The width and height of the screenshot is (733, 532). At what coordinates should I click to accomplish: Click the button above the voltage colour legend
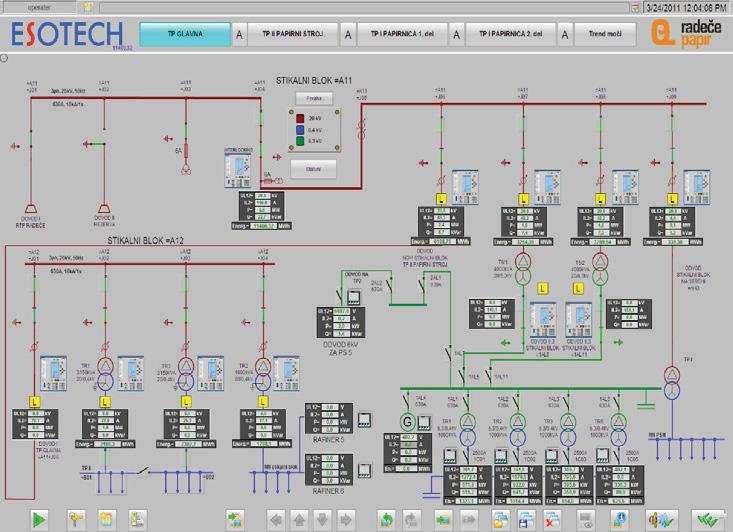tap(314, 99)
